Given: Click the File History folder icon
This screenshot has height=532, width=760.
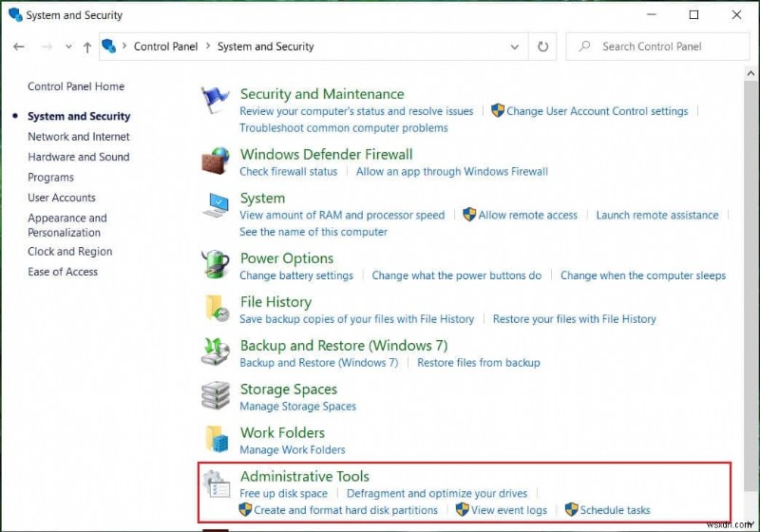Looking at the screenshot, I should (216, 309).
